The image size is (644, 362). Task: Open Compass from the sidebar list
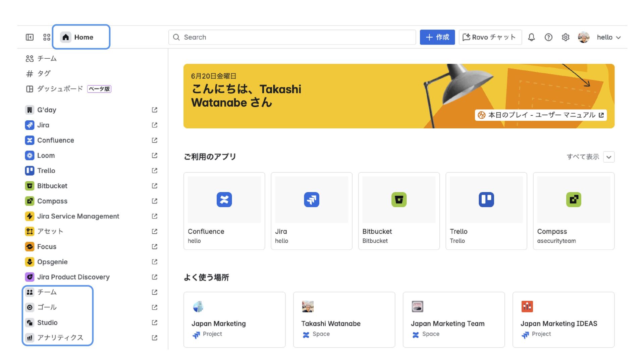(91, 201)
